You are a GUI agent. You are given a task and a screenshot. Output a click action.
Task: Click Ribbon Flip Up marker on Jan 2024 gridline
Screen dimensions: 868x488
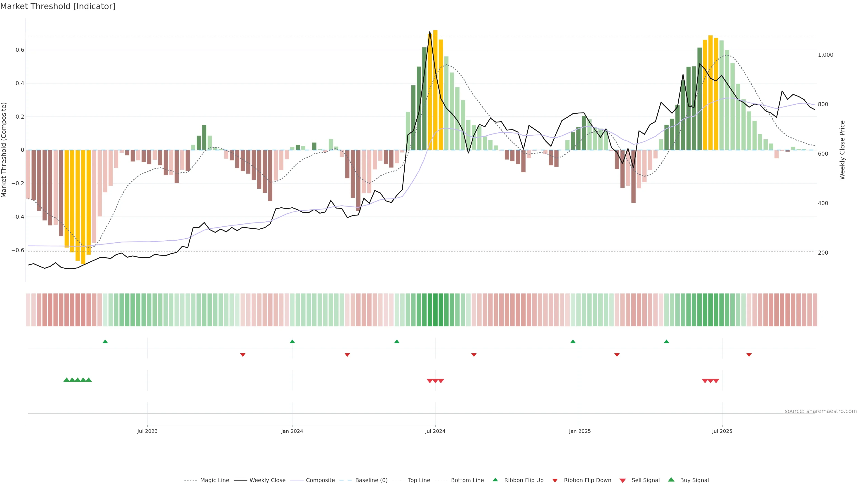click(292, 342)
